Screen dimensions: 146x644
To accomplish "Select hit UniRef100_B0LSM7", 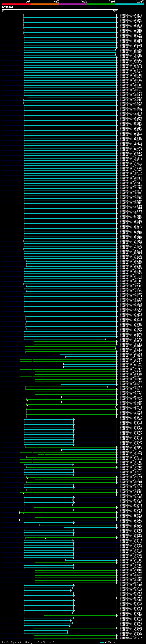I will click(131, 615).
